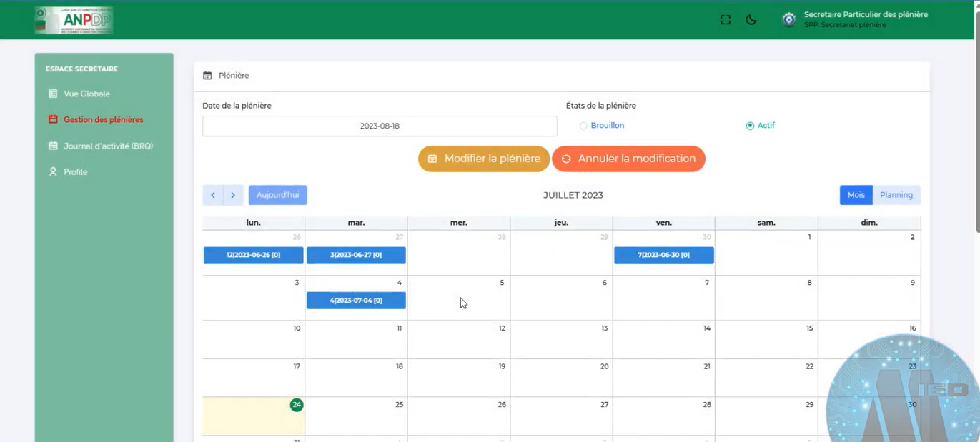Select the Actif radio button

click(x=750, y=126)
